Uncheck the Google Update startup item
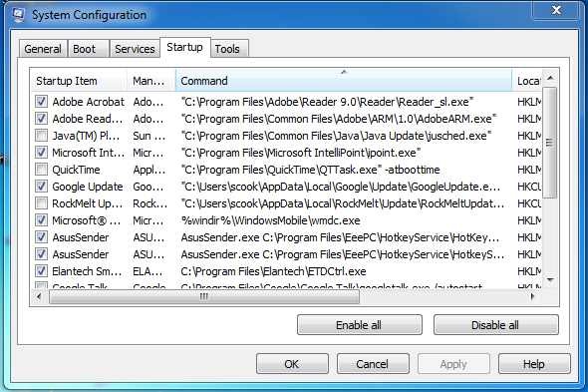This screenshot has width=588, height=392. (41, 187)
